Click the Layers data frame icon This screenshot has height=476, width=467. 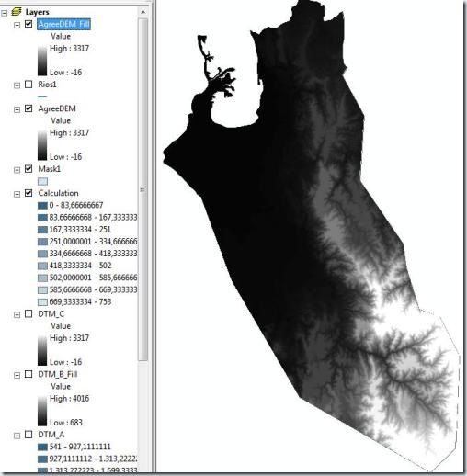[17, 12]
